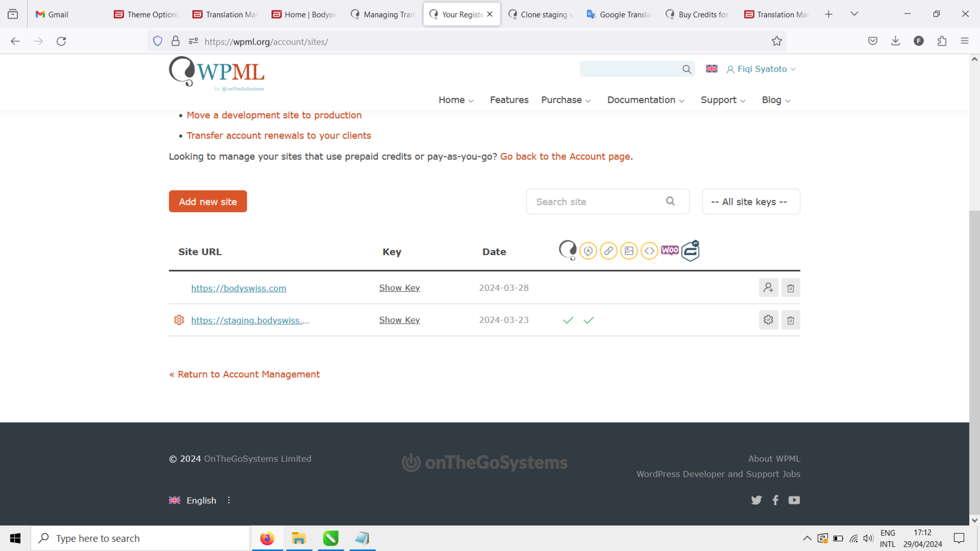Open WPML YouTube channel from footer

[x=794, y=500]
